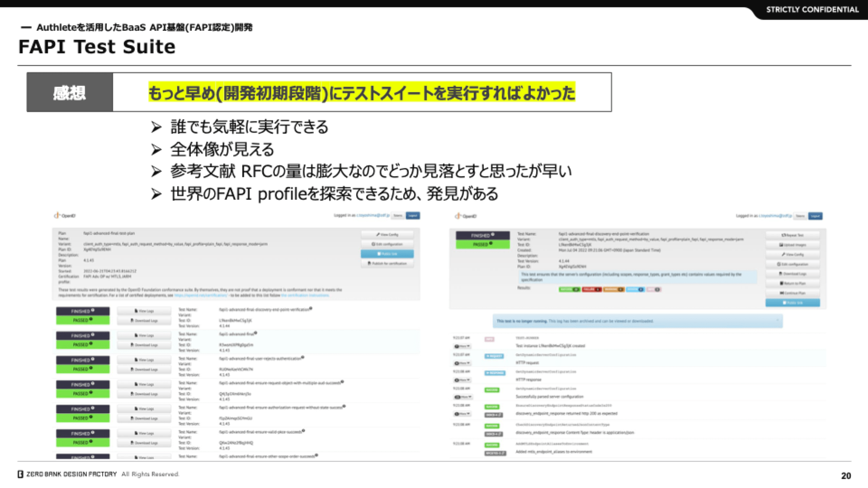Screen dimensions: 868x488
Task: Toggle the green SUCCESS results filter badge
Action: click(x=569, y=289)
